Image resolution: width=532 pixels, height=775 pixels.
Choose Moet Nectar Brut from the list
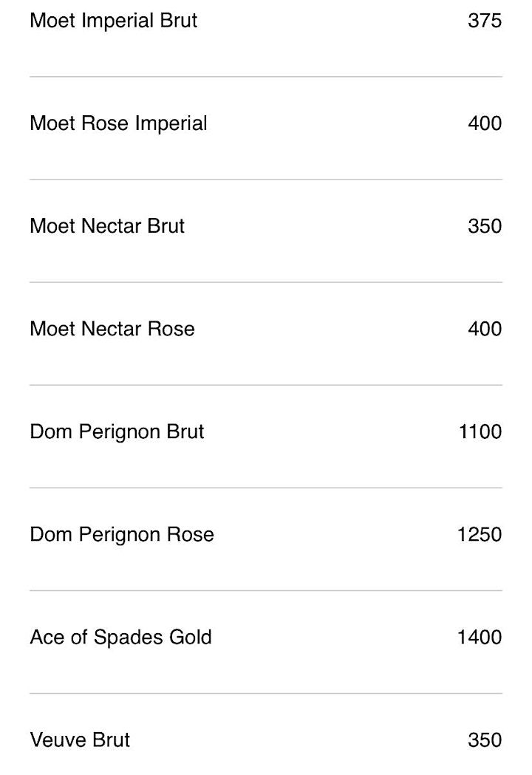[x=107, y=226]
